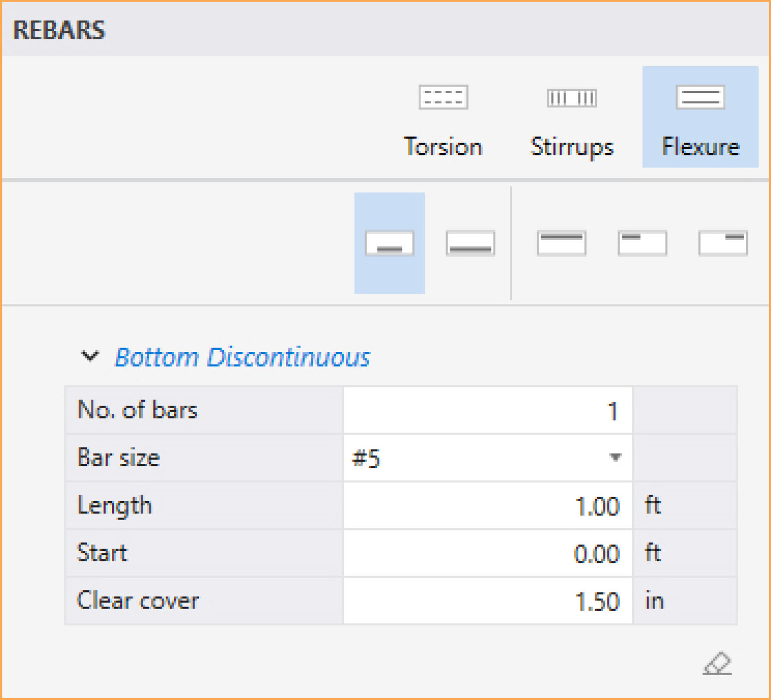Viewport: 771px width, 700px height.
Task: Select the top right discontinuous bar icon
Action: [723, 243]
